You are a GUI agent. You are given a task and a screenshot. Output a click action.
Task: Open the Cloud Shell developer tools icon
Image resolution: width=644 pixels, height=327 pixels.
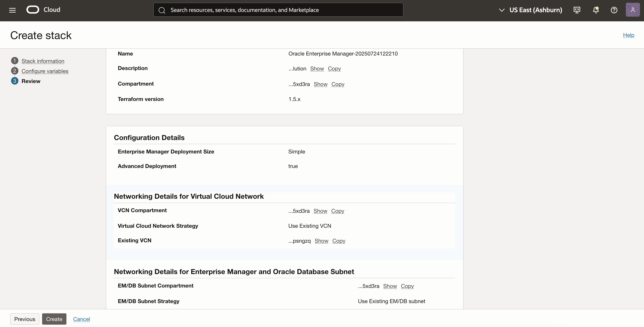577,10
